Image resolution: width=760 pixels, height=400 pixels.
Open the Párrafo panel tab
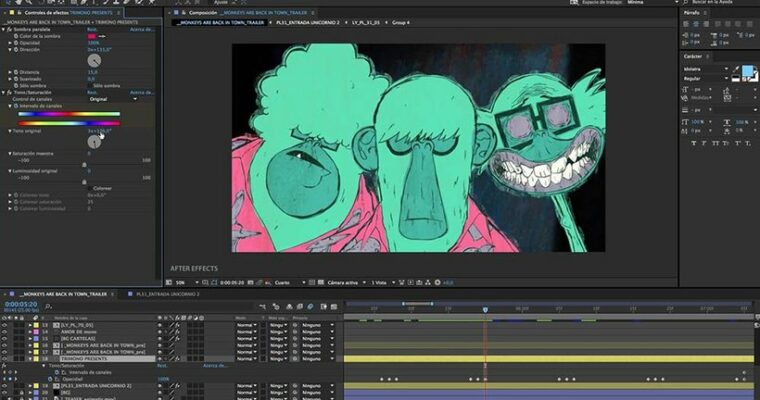click(x=692, y=13)
